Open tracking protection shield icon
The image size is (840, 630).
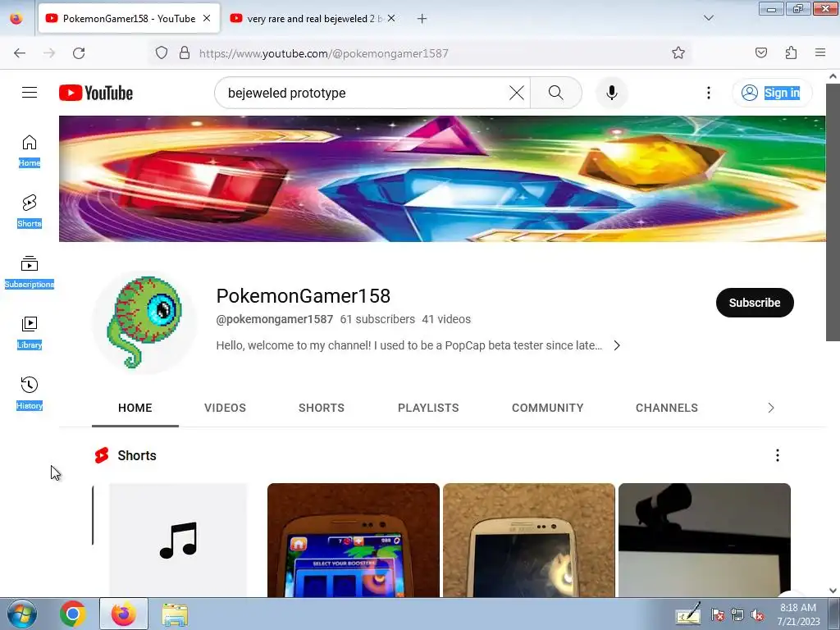click(162, 52)
